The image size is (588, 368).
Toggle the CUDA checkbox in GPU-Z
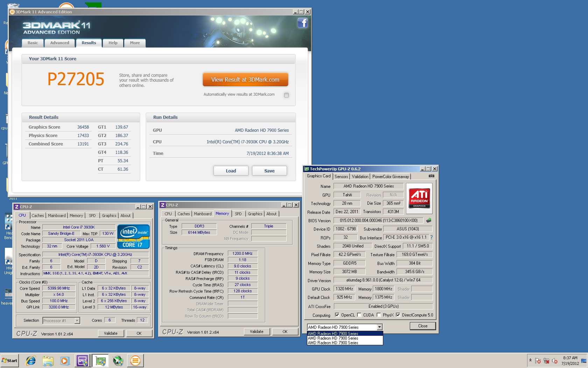[x=359, y=315]
